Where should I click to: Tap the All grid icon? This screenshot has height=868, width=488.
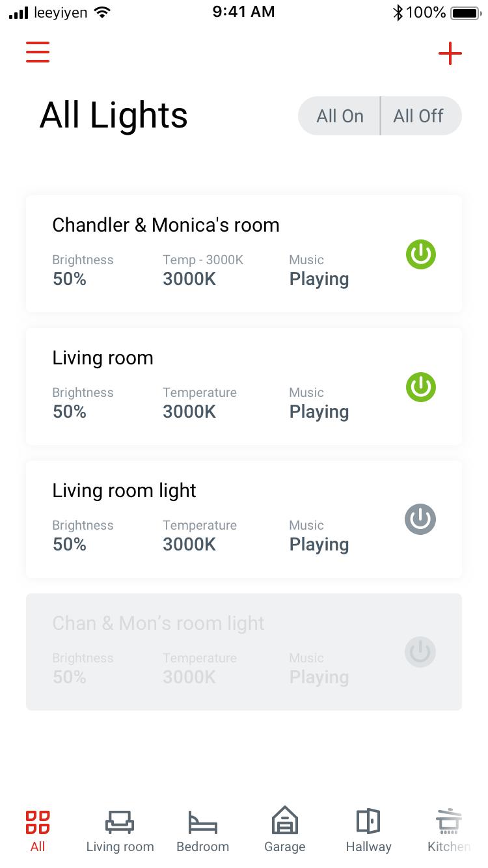pyautogui.click(x=38, y=822)
